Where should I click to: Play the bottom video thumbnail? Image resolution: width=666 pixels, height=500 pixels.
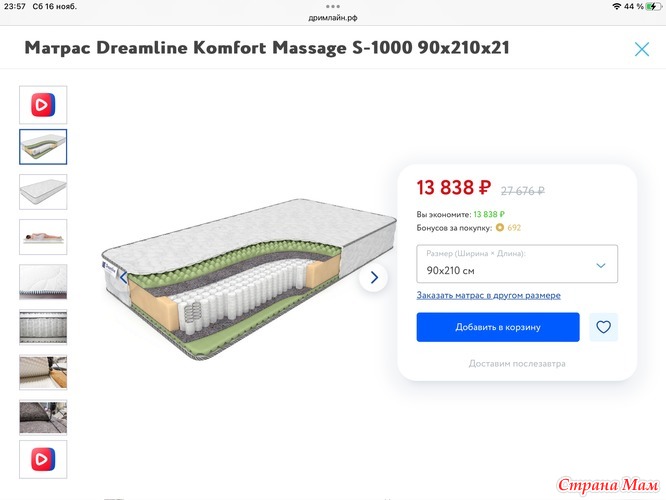pyautogui.click(x=43, y=459)
